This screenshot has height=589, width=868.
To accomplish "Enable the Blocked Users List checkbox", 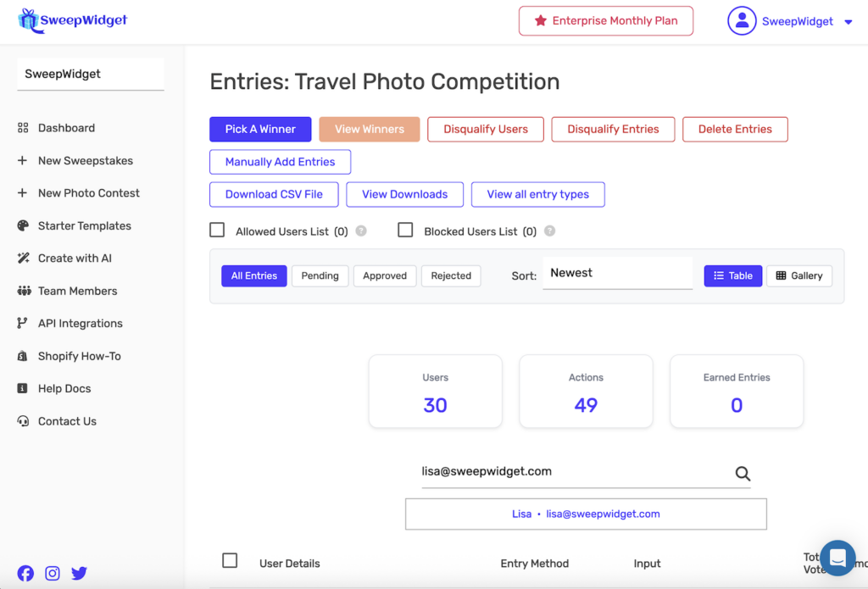I will (x=406, y=231).
